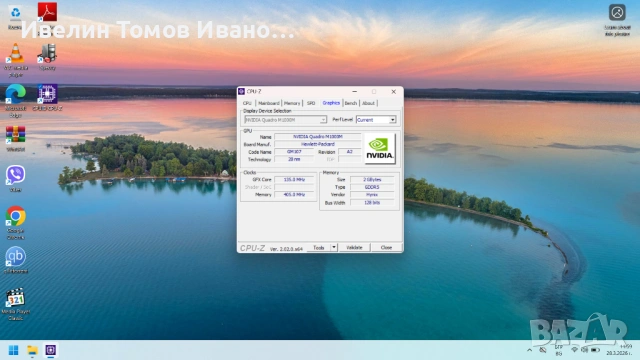The height and width of the screenshot is (360, 640).
Task: Click the Technology 28 nm value
Action: (x=294, y=159)
